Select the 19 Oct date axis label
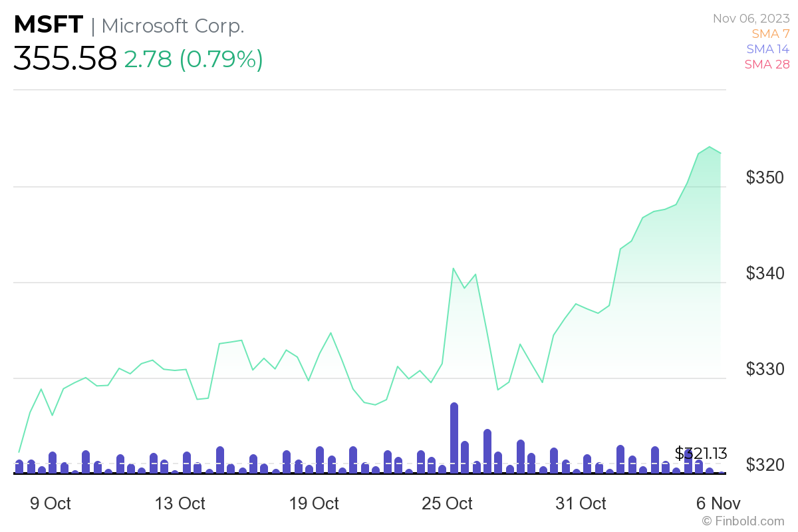 tap(313, 503)
